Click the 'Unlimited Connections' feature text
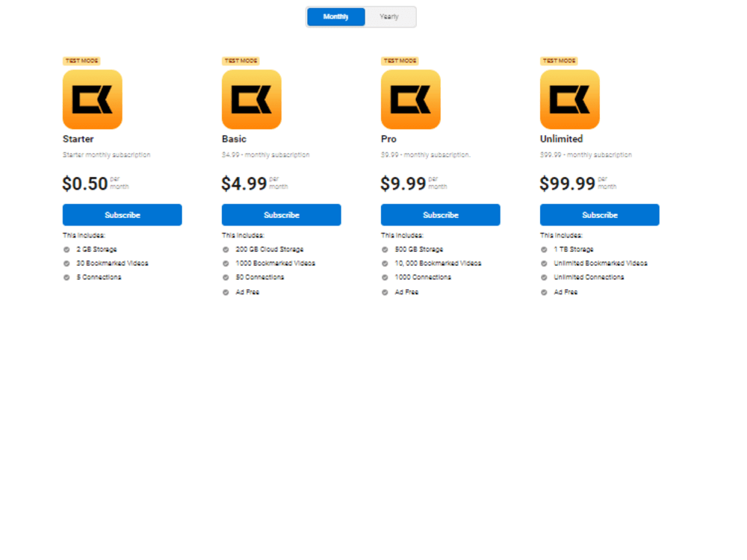The height and width of the screenshot is (560, 747). pyautogui.click(x=589, y=277)
